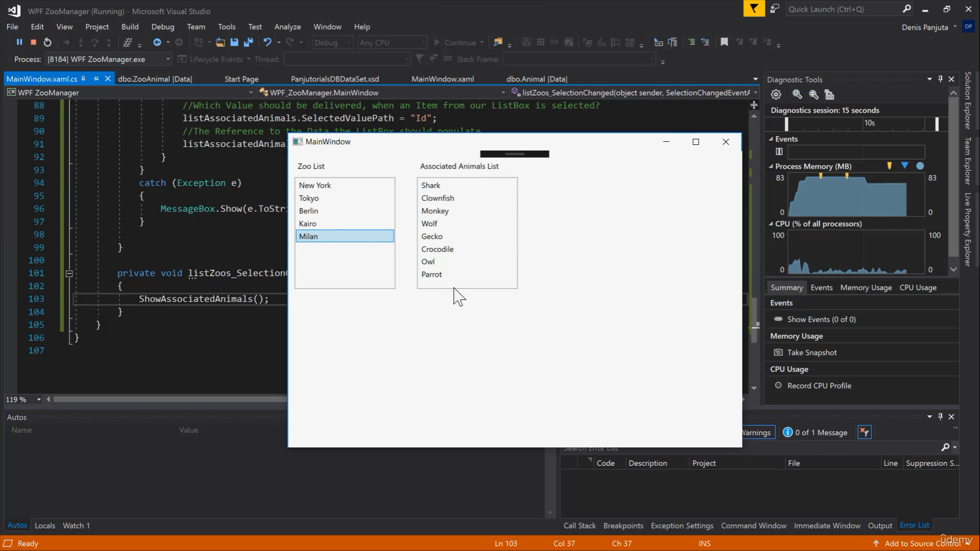980x551 pixels.
Task: Switch to the PanjutorialsDBDataSet.xsd tab
Action: pyautogui.click(x=335, y=79)
